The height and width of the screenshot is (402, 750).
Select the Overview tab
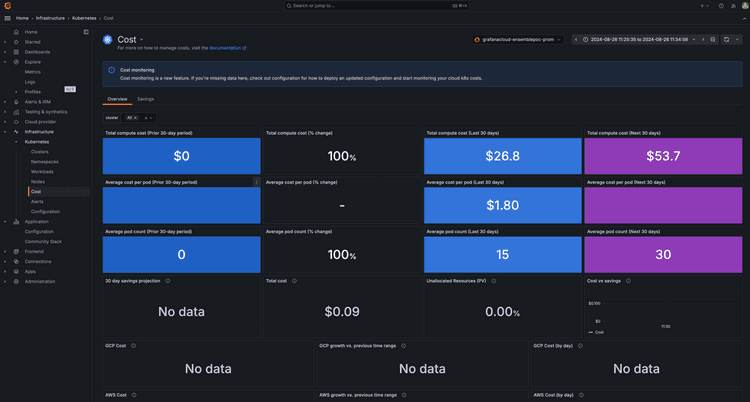point(117,99)
